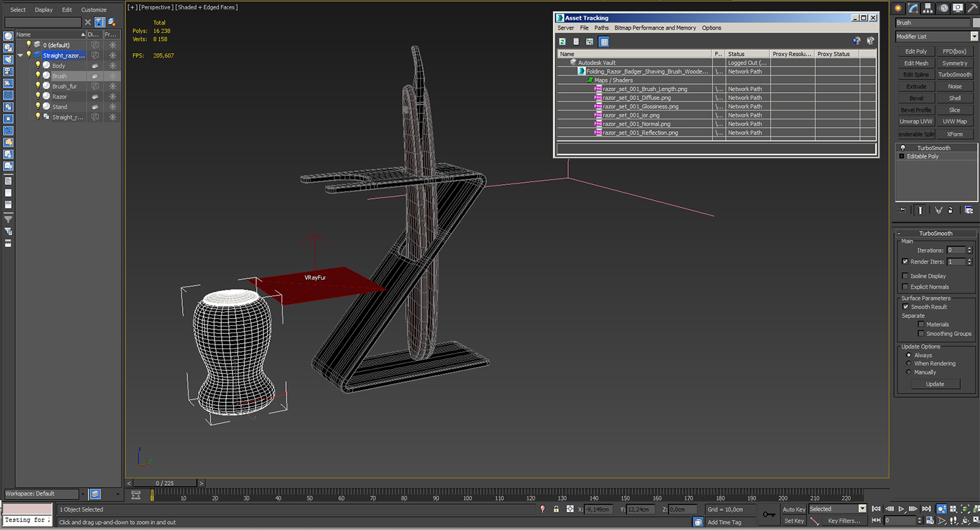
Task: Click Pin Stack icon below modifier stack
Action: (x=902, y=210)
